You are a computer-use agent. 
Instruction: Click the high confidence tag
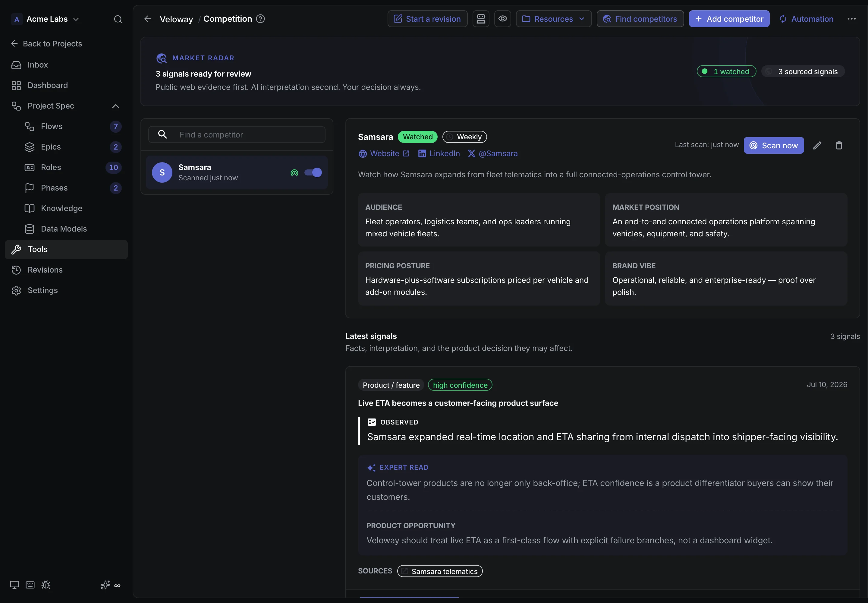460,385
